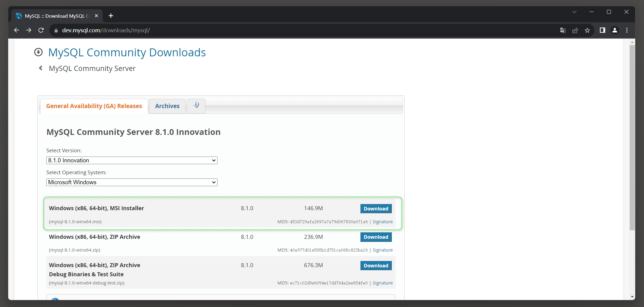Click the Windows (x86, 64-bit), MSI Installer title
Image resolution: width=644 pixels, height=307 pixels.
(x=96, y=208)
